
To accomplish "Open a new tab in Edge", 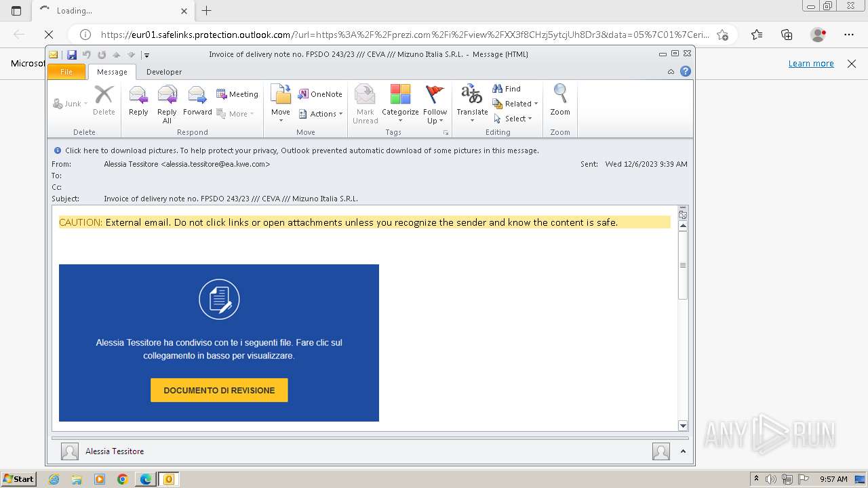I will click(x=207, y=10).
